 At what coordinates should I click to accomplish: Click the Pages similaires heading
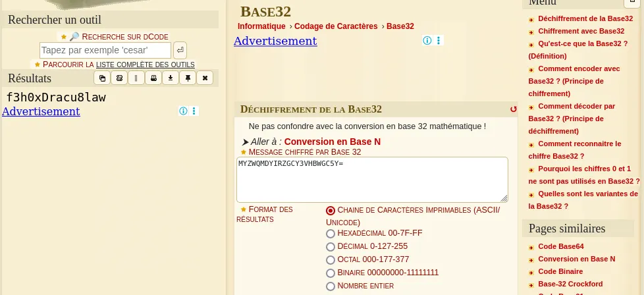coord(567,228)
